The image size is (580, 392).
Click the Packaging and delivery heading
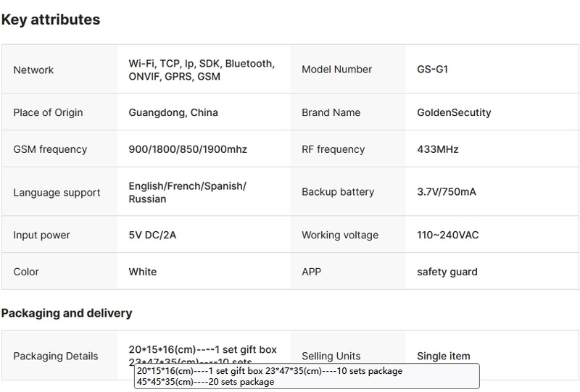click(x=66, y=313)
